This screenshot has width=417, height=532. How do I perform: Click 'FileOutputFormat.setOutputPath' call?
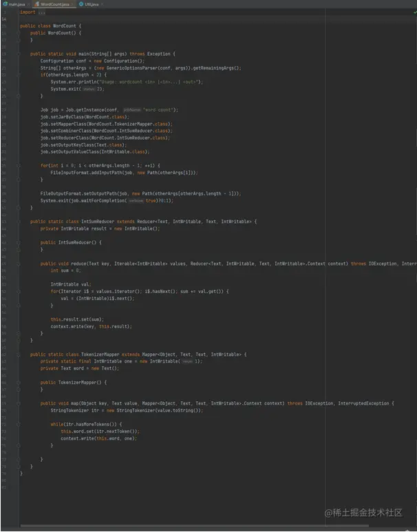point(78,193)
